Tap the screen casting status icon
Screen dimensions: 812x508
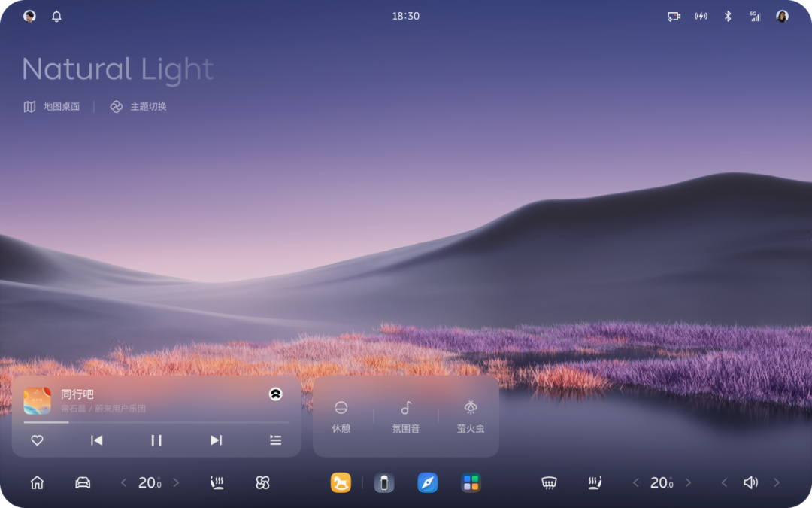pos(674,16)
